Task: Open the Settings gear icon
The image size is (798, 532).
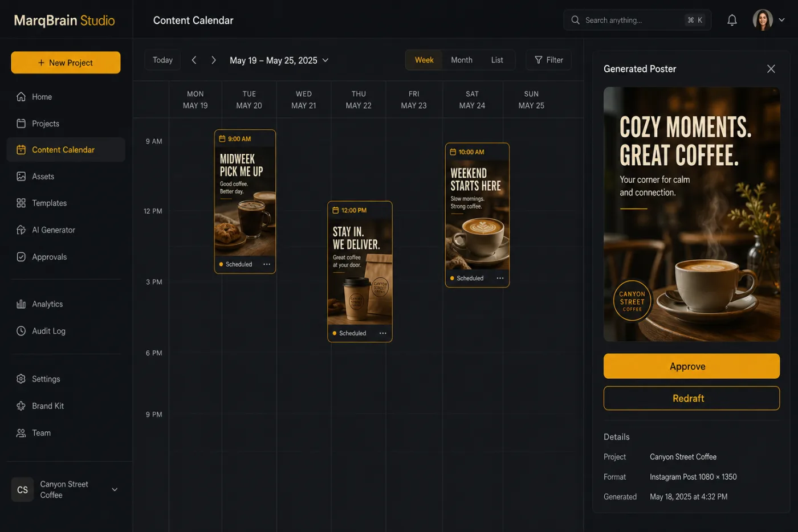Action: pos(21,379)
